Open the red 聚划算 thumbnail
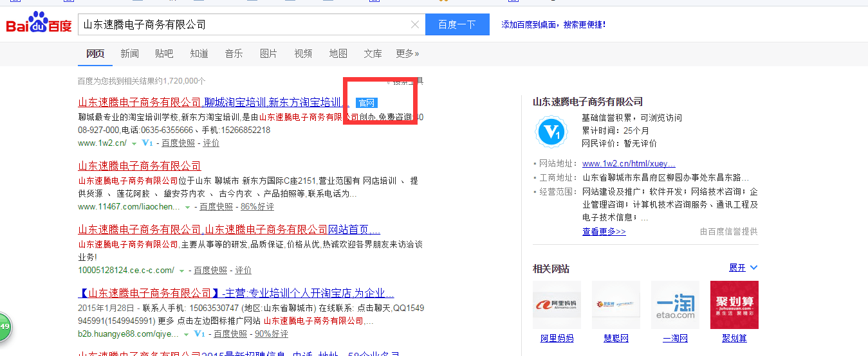Viewport: 868px width, 356px height. coord(734,305)
